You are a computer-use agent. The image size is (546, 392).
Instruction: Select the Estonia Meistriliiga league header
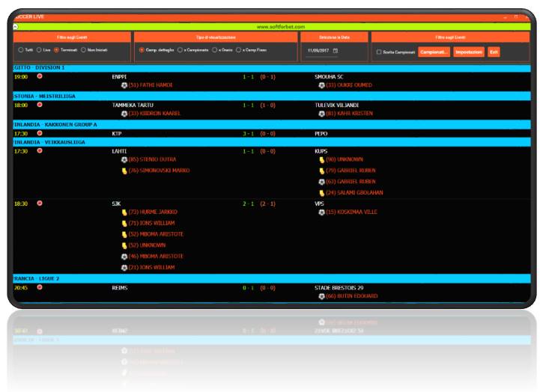click(x=272, y=96)
